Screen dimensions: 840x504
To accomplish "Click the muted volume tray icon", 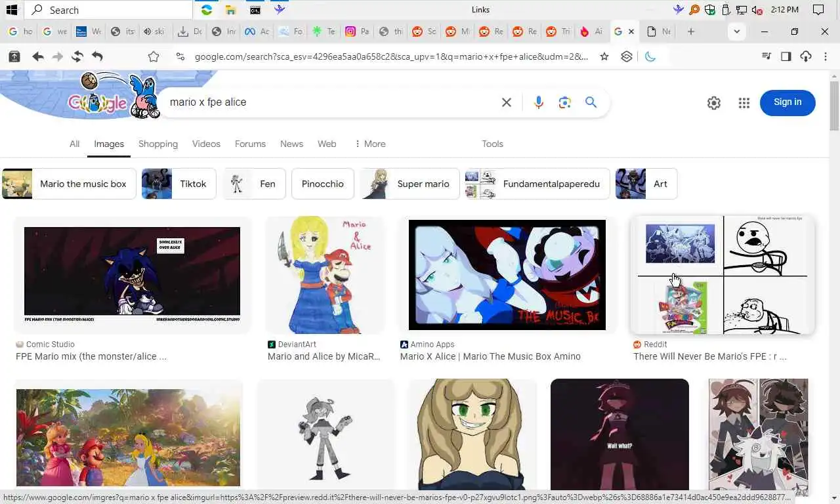I will [x=757, y=10].
